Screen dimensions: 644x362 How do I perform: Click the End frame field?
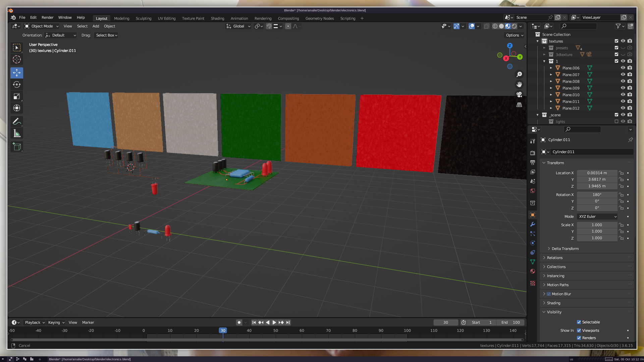[x=511, y=322]
